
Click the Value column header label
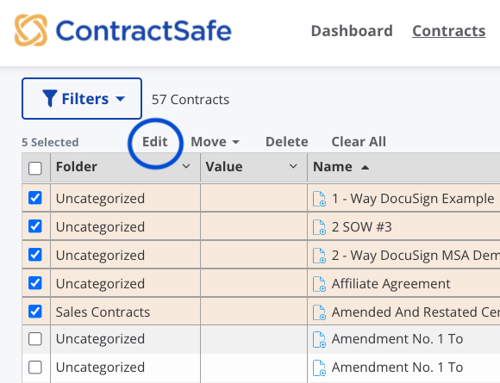pos(224,167)
